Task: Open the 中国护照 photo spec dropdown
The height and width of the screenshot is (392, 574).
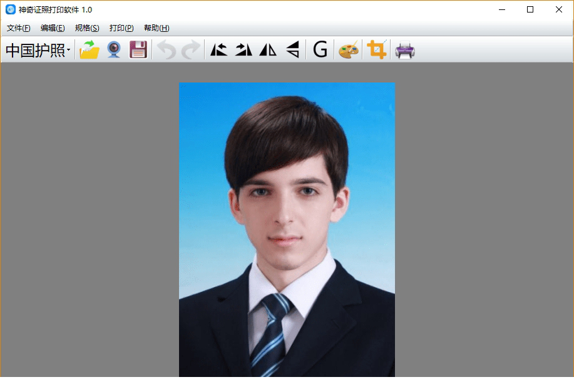Action: tap(38, 50)
